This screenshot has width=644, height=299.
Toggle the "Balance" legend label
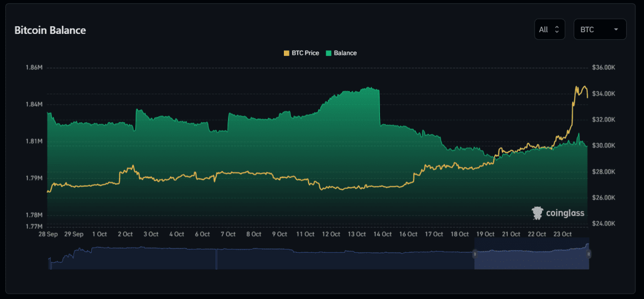pyautogui.click(x=345, y=53)
